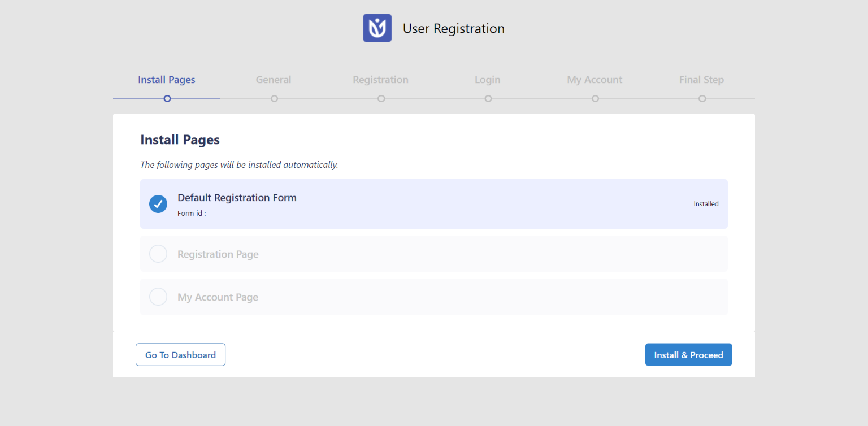This screenshot has height=426, width=868.
Task: Click the Install & Proceed button
Action: pyautogui.click(x=688, y=354)
